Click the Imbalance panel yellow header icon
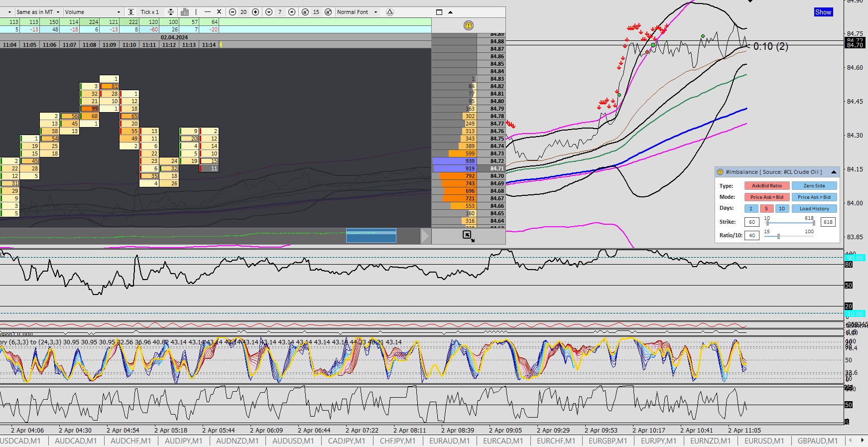 pyautogui.click(x=720, y=172)
